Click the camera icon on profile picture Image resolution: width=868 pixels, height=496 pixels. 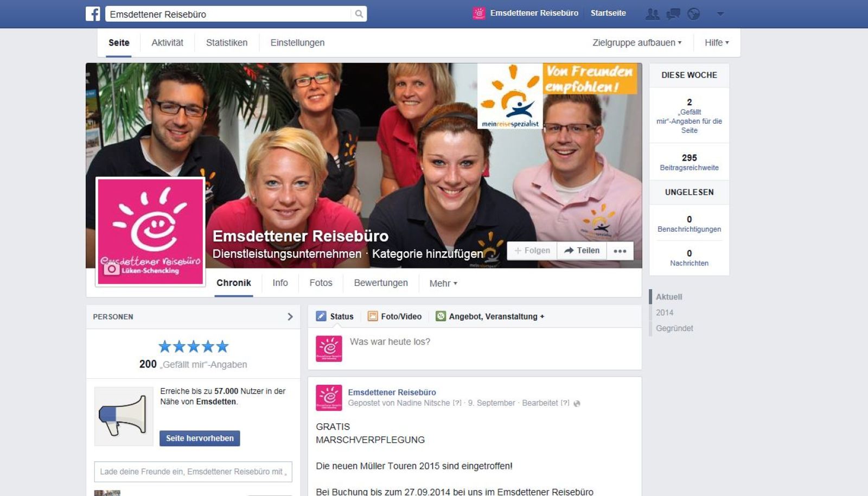(111, 269)
